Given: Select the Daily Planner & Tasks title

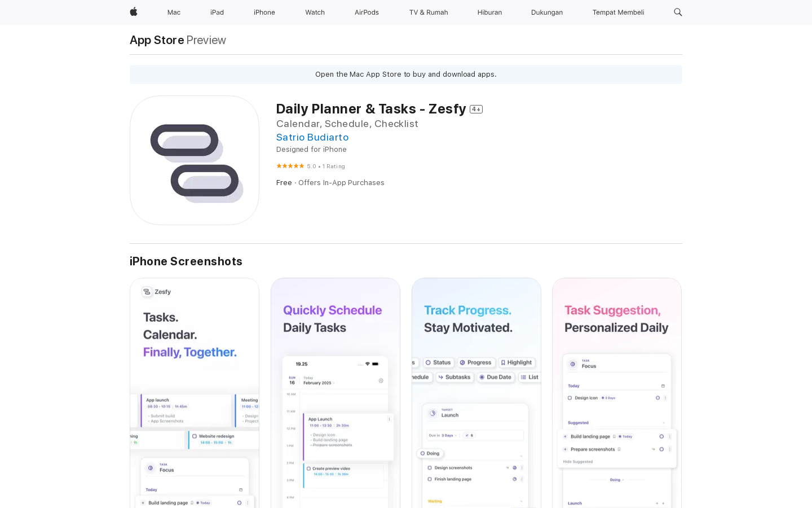Looking at the screenshot, I should 371,109.
